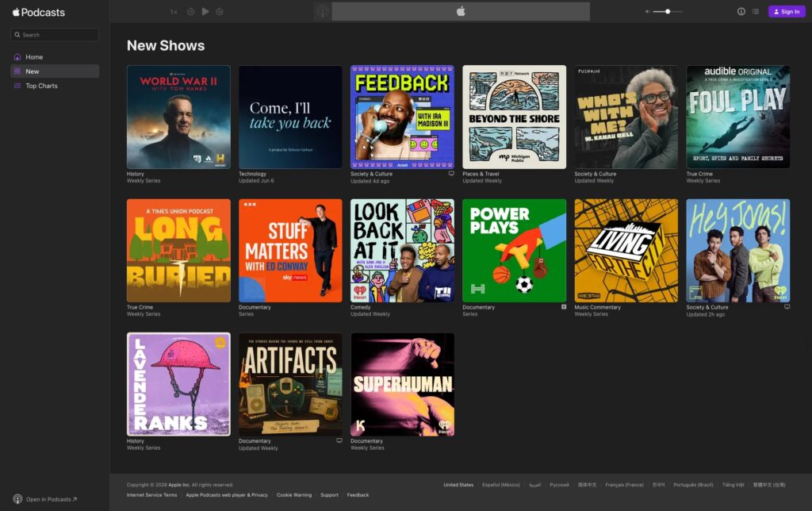
Task: Click Open in Podcasts link
Action: (x=52, y=500)
